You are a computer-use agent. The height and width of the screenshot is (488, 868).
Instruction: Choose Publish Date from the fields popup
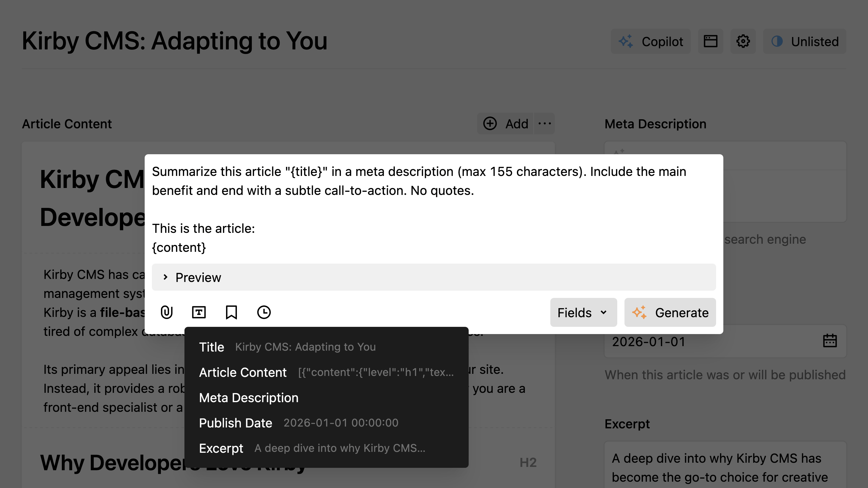(x=235, y=423)
